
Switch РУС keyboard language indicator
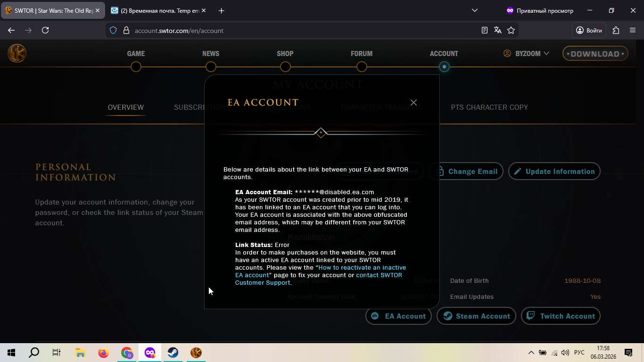point(579,353)
